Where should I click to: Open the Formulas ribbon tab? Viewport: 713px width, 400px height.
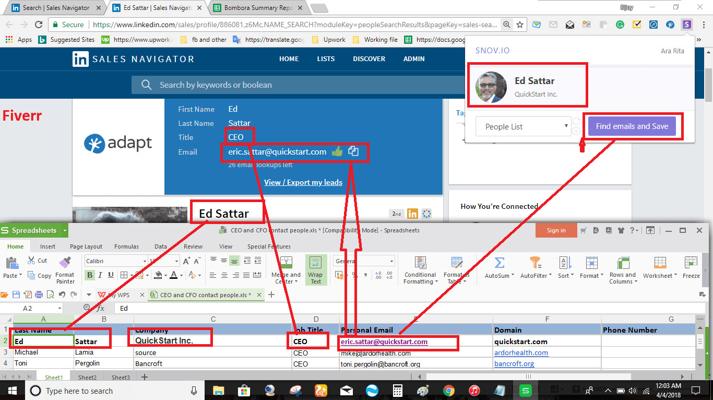click(x=126, y=246)
